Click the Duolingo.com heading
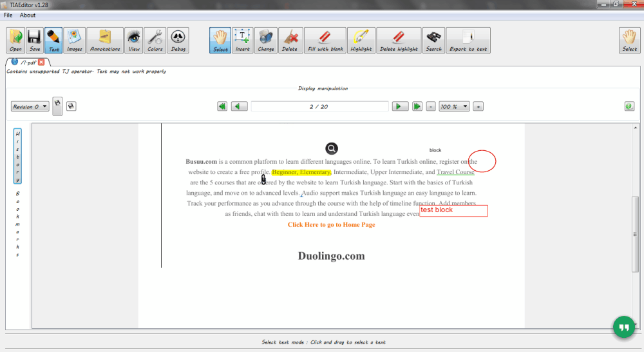 (332, 256)
